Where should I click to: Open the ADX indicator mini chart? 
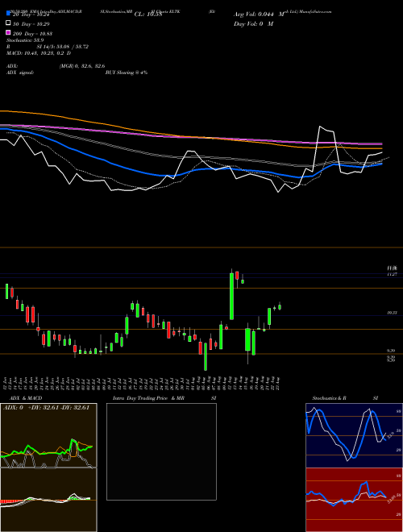[x=48, y=435]
